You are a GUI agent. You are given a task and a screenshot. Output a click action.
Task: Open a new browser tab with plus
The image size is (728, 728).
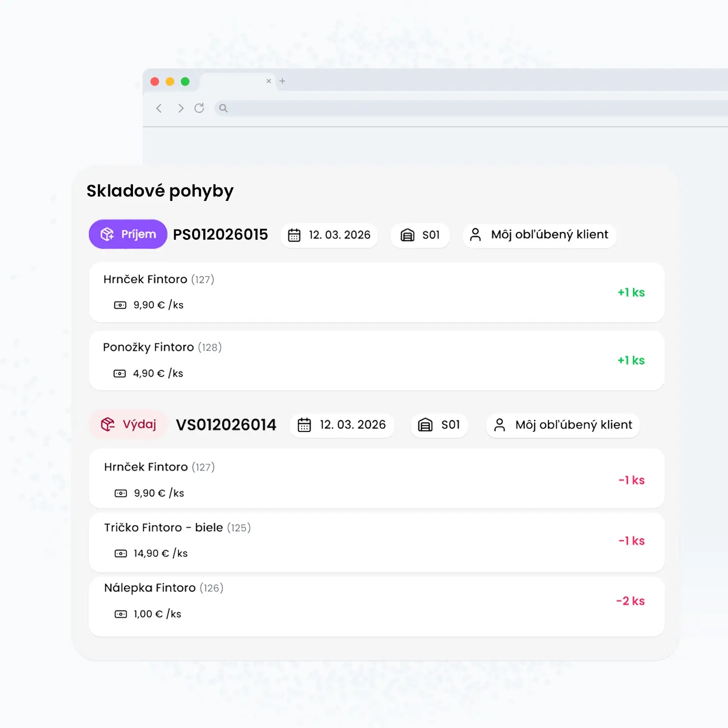click(282, 81)
